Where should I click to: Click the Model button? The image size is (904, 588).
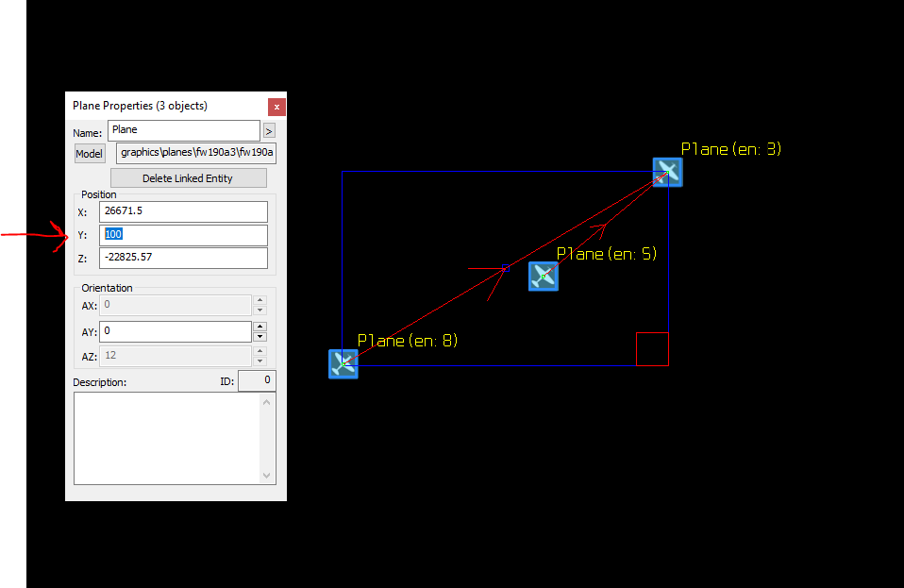(x=90, y=153)
